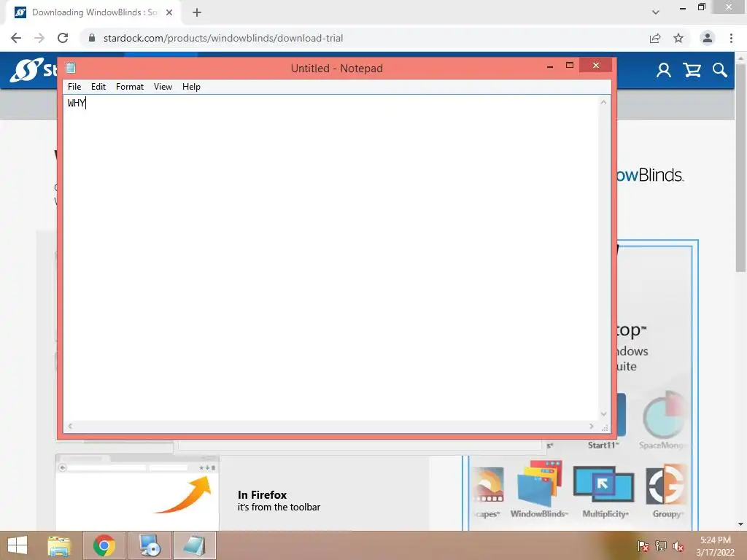Minimize the Notepad window
The width and height of the screenshot is (747, 560).
point(550,66)
